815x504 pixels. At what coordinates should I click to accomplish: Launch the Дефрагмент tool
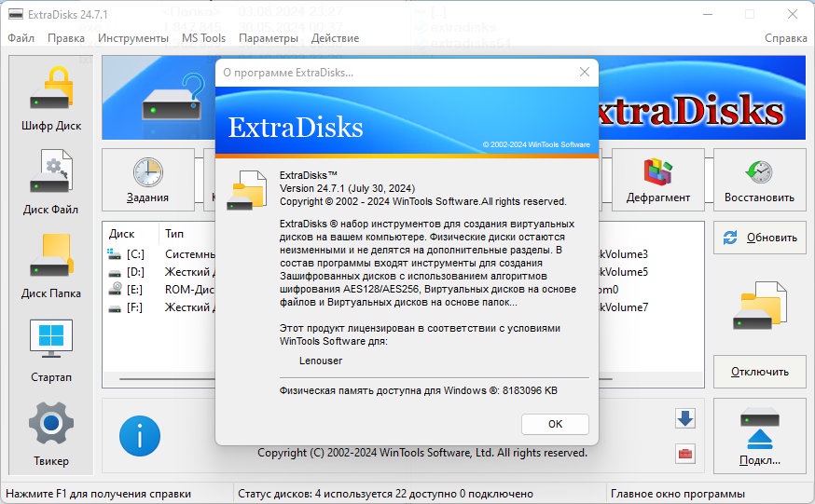click(658, 180)
